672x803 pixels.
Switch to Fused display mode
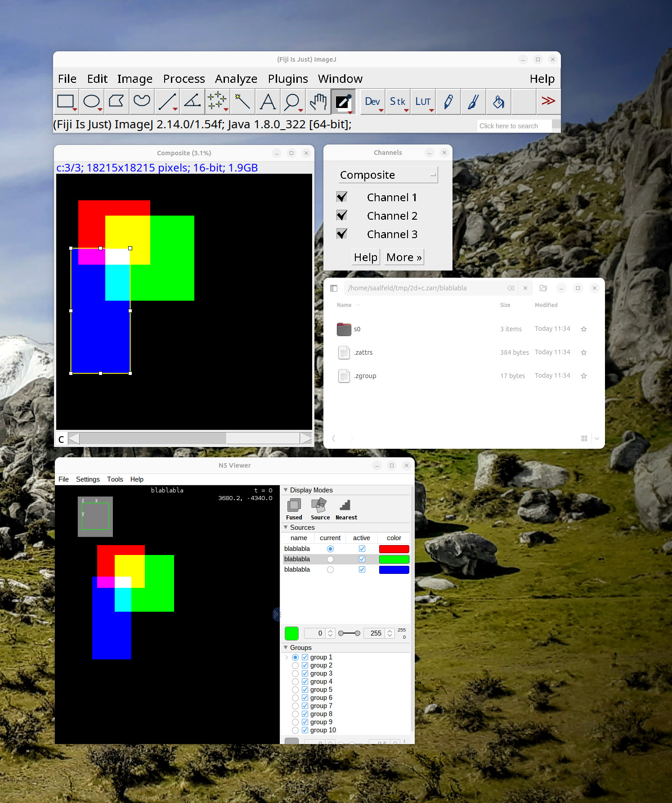(x=294, y=509)
